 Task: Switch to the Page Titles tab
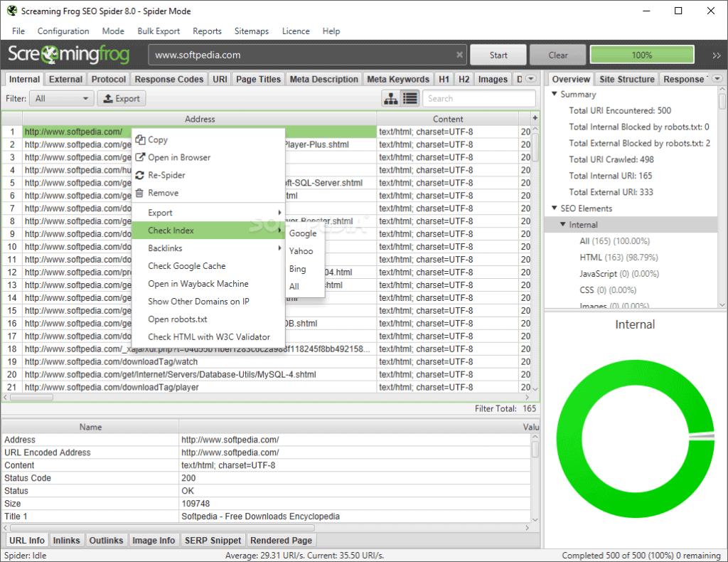259,80
